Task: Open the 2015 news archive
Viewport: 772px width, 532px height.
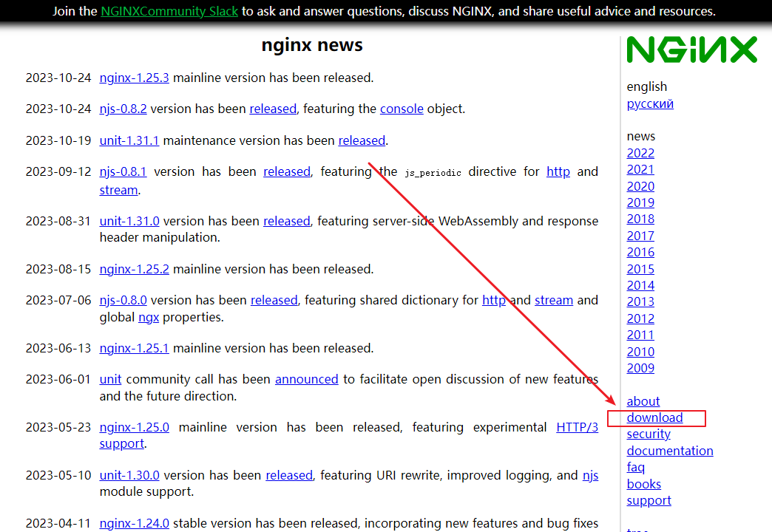Action: point(640,269)
